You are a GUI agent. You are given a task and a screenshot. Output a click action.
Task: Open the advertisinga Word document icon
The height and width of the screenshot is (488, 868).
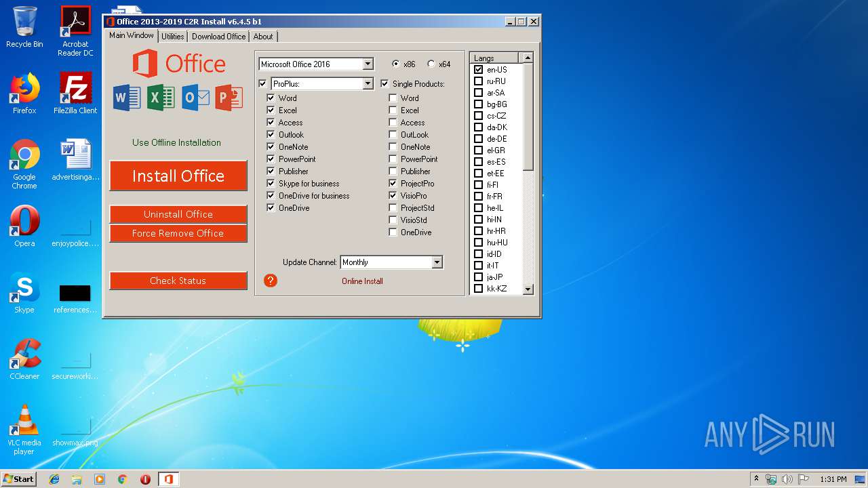coord(75,160)
